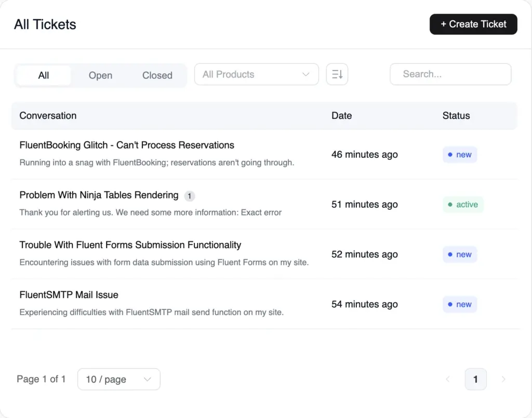This screenshot has height=418, width=532.
Task: Click the Conversation column header
Action: [x=48, y=116]
